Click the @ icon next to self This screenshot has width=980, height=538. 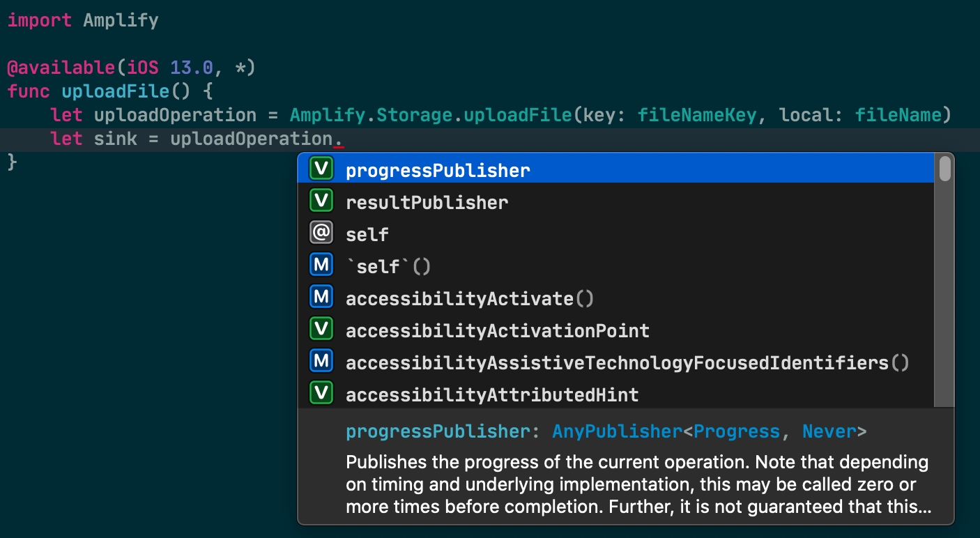tap(321, 233)
